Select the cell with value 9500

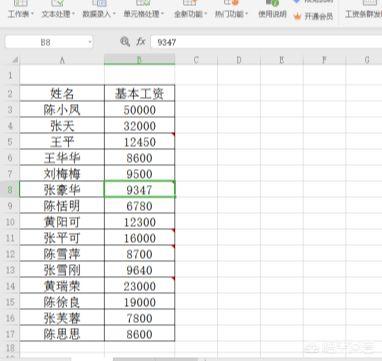140,173
